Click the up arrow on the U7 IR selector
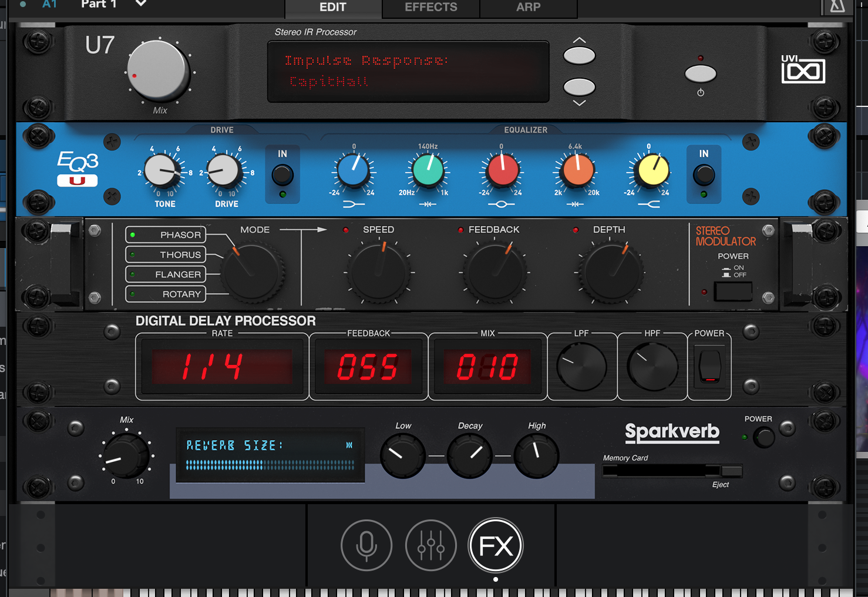This screenshot has width=868, height=597. pyautogui.click(x=579, y=54)
